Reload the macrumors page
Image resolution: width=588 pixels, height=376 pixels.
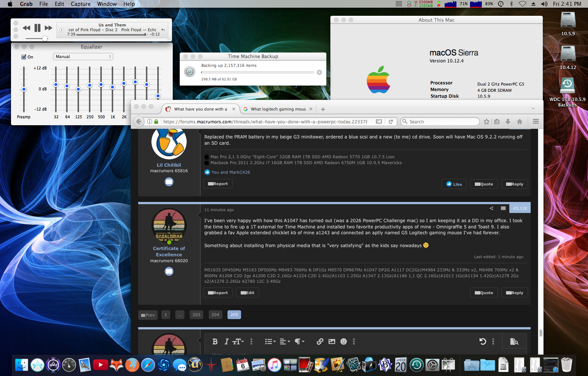(391, 122)
